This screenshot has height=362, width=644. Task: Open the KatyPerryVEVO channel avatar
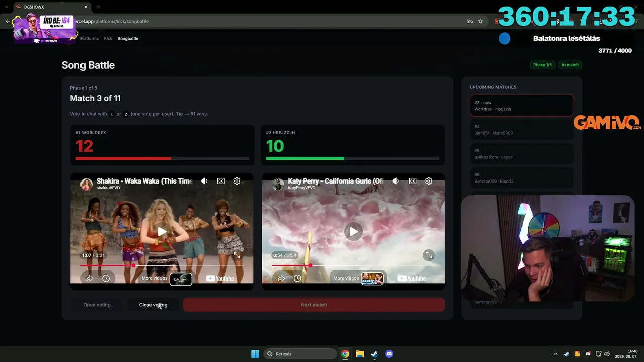[x=278, y=184]
